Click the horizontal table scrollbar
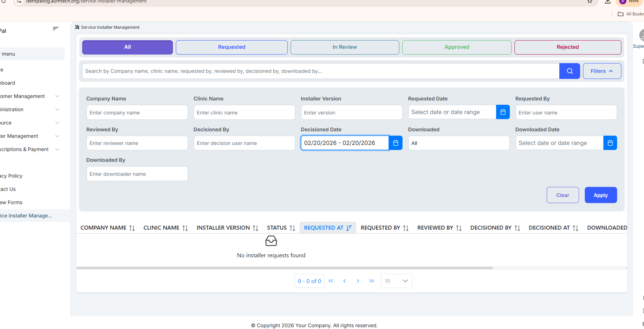This screenshot has width=644, height=329. [284, 268]
